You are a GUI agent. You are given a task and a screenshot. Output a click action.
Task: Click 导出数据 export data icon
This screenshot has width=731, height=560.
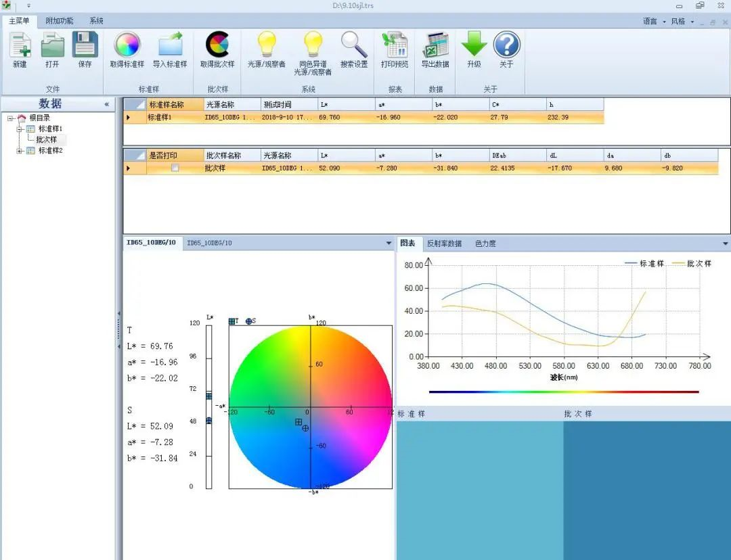[x=435, y=46]
